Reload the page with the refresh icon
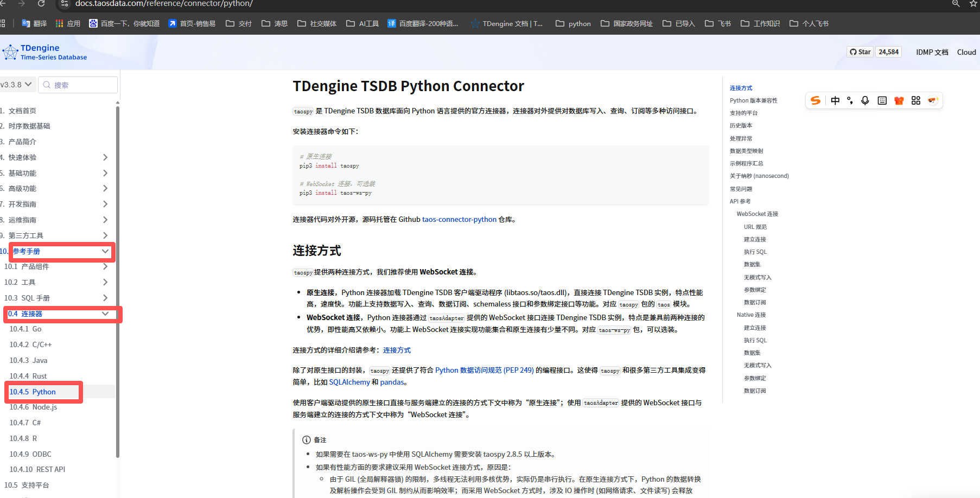This screenshot has width=980, height=498. click(x=41, y=4)
